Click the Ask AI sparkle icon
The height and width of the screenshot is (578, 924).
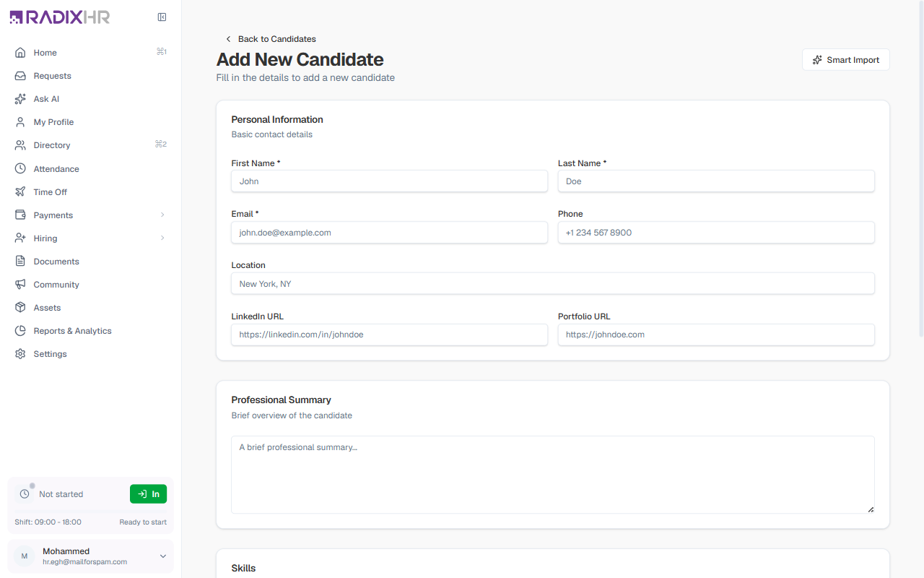pos(20,99)
